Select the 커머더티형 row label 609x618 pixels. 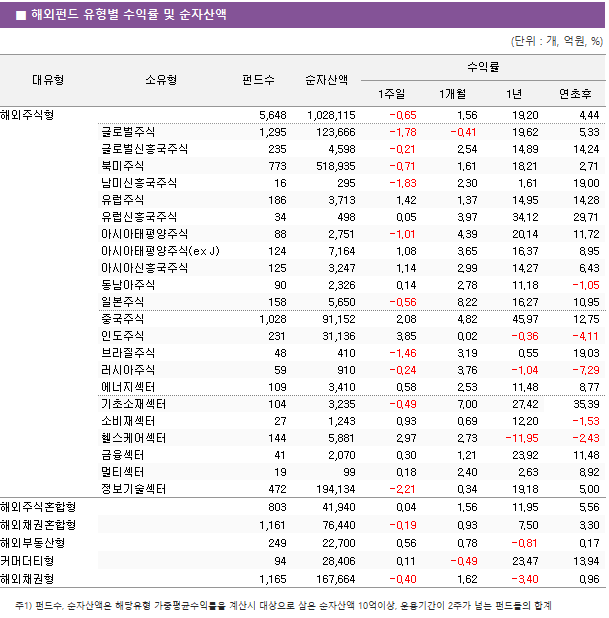point(27,561)
